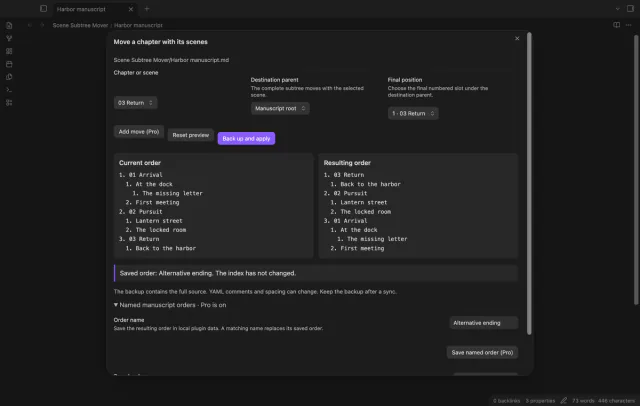Click the editor's vertical scrollbar on right
The height and width of the screenshot is (406, 640).
636,169
